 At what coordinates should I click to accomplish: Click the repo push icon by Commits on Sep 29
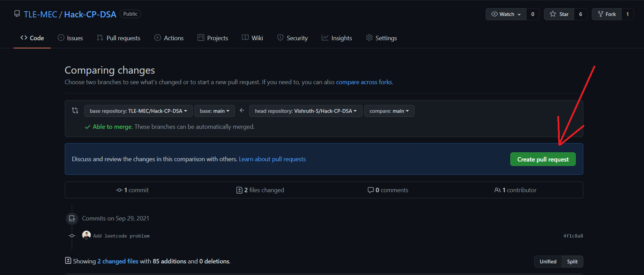[72, 219]
